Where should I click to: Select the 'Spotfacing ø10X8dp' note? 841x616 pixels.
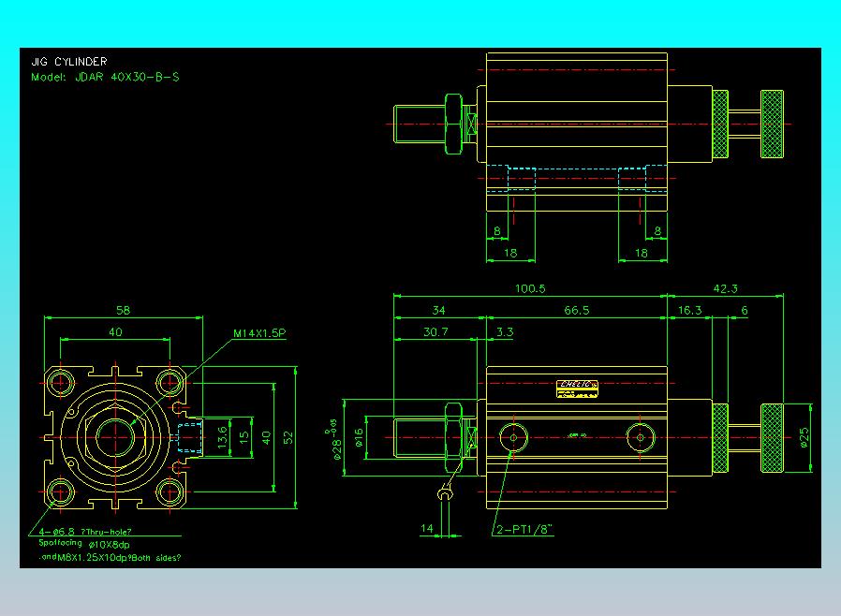coord(83,544)
